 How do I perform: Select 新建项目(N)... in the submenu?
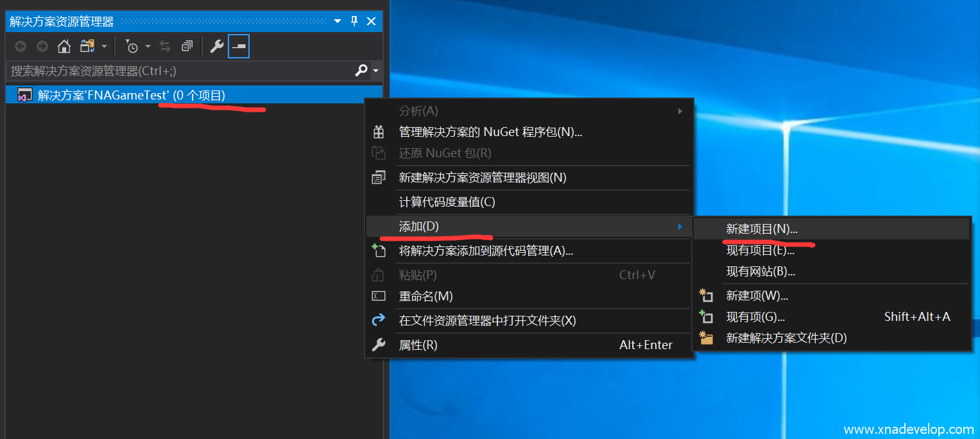[762, 229]
